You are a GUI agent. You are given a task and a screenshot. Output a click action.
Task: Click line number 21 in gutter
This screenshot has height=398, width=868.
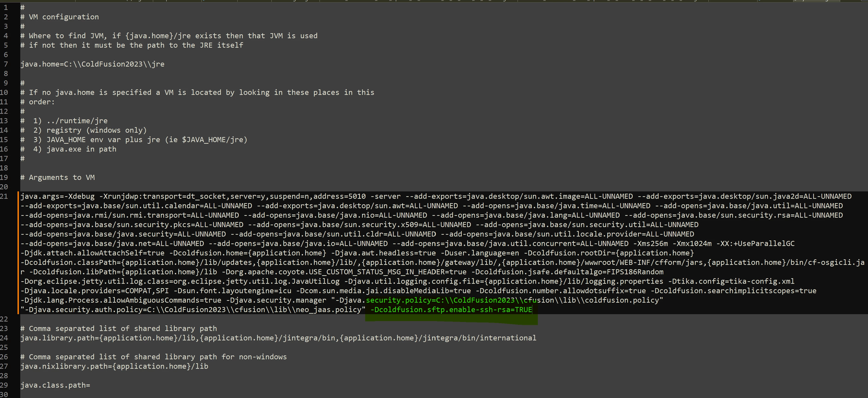[x=4, y=196]
